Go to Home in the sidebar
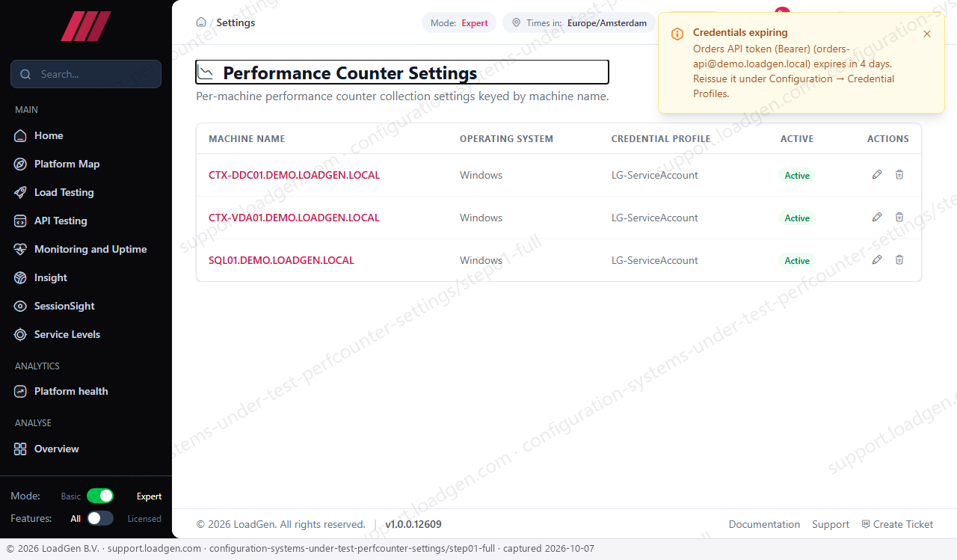The height and width of the screenshot is (560, 957). [86, 135]
